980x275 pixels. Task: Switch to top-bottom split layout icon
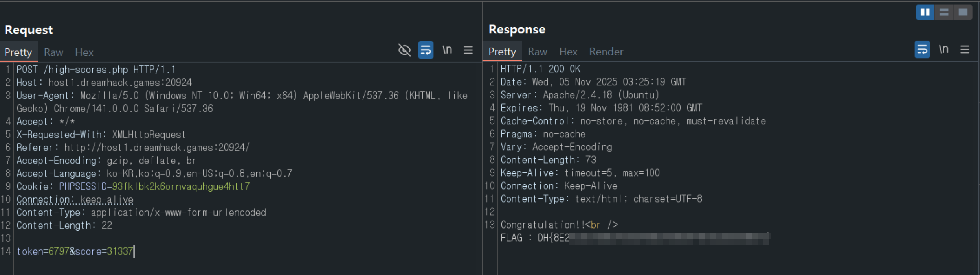(x=944, y=12)
